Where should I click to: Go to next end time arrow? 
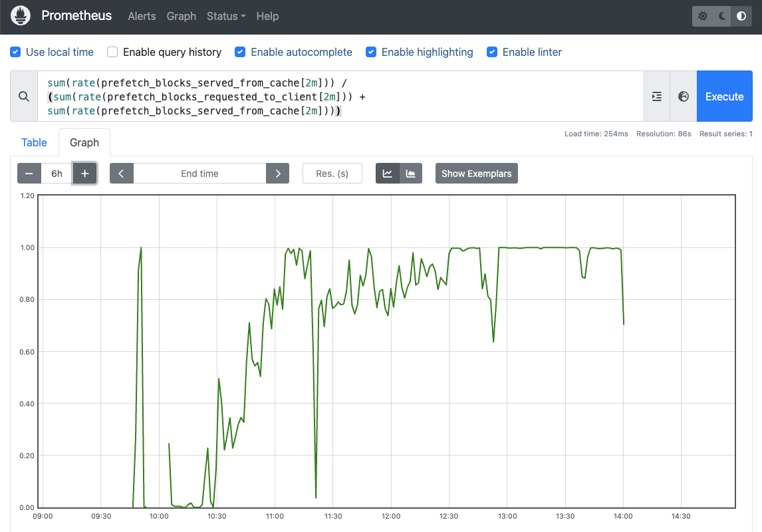277,174
